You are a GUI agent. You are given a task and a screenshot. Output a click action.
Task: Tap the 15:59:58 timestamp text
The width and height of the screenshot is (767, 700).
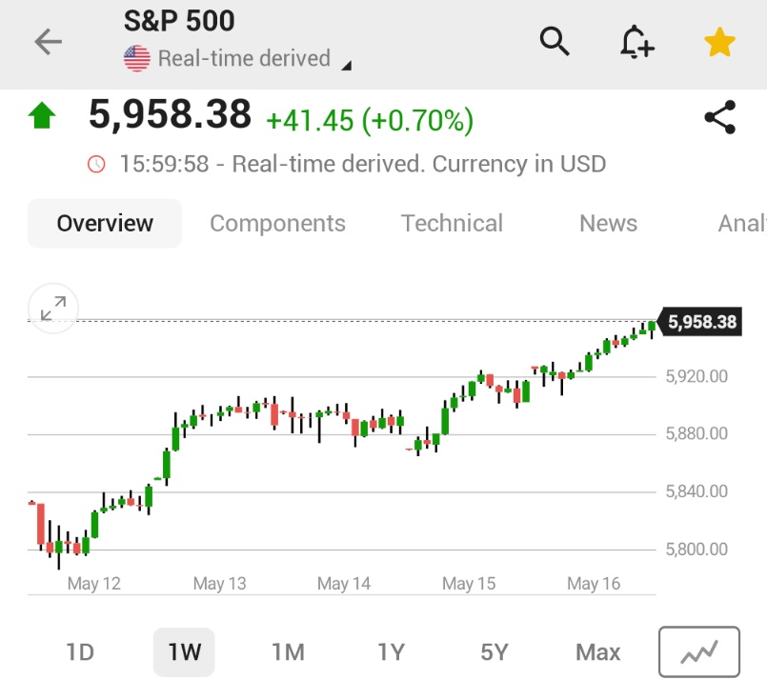(x=164, y=164)
